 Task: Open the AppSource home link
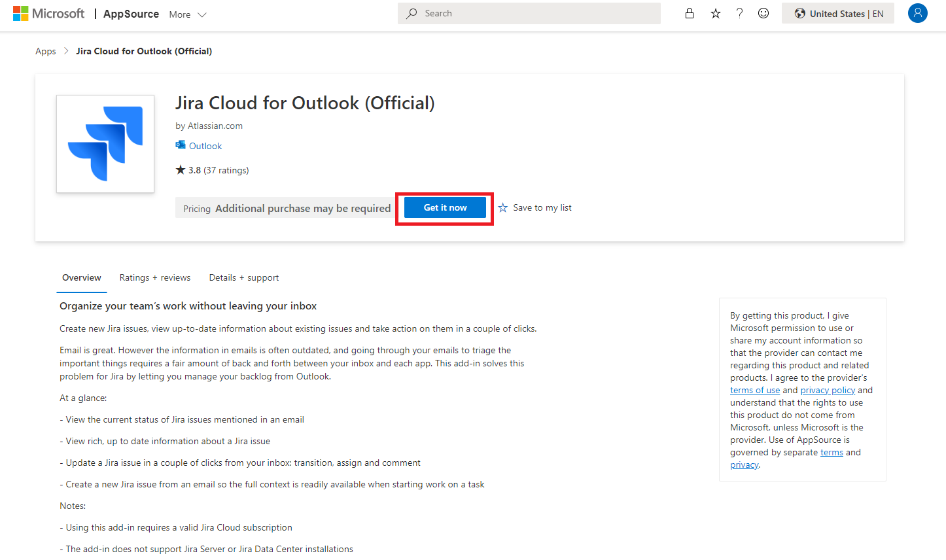(131, 14)
